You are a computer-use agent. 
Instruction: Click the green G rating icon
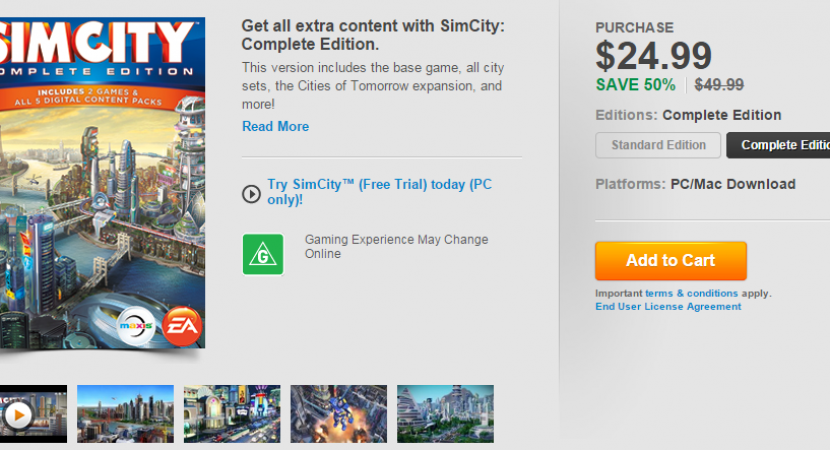pos(263,254)
